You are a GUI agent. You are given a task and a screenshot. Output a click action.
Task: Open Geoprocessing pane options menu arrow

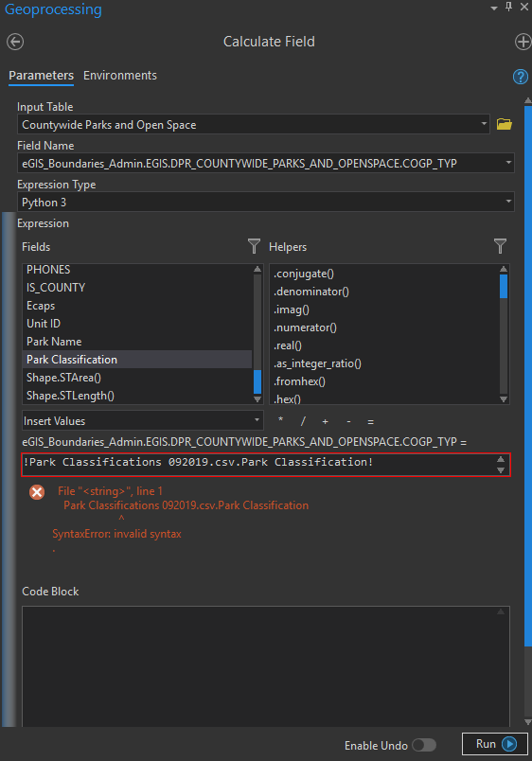[x=494, y=8]
